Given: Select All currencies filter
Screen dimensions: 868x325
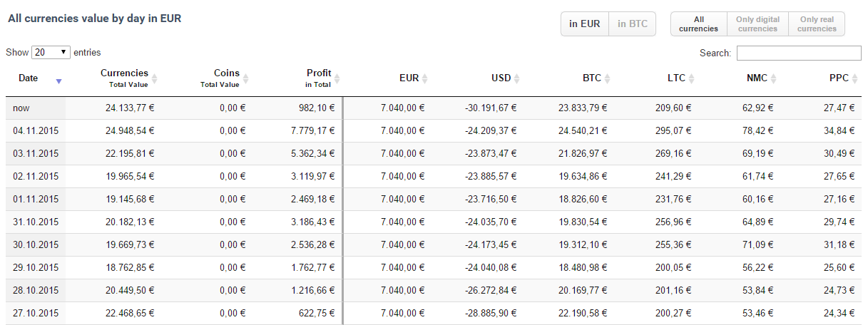Looking at the screenshot, I should 699,24.
